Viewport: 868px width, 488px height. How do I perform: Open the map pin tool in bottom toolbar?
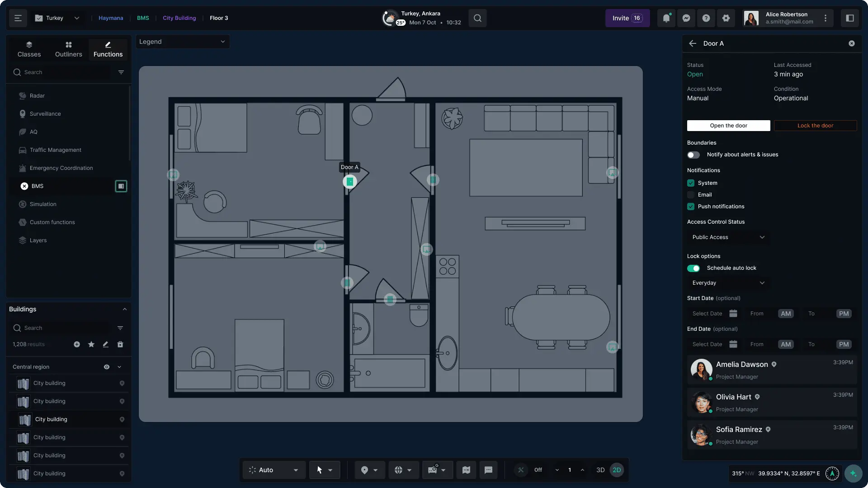(x=364, y=470)
